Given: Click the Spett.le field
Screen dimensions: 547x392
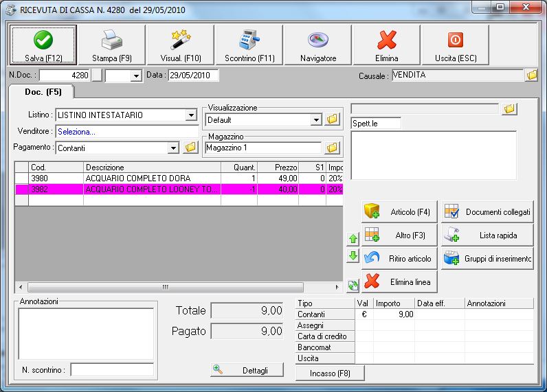Looking at the screenshot, I should pos(376,124).
